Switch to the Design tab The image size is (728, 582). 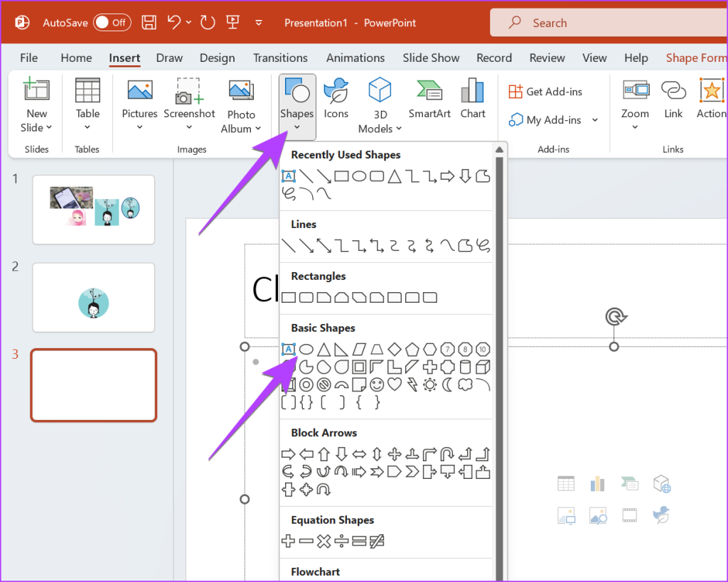tap(217, 58)
